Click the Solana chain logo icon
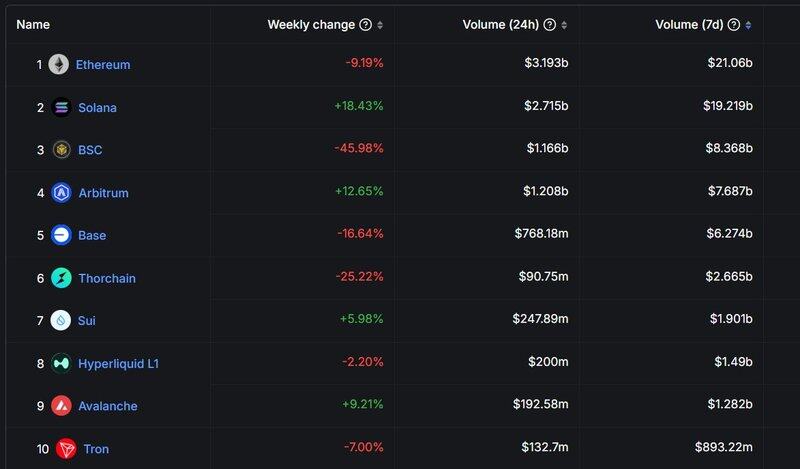The width and height of the screenshot is (800, 469). click(62, 107)
